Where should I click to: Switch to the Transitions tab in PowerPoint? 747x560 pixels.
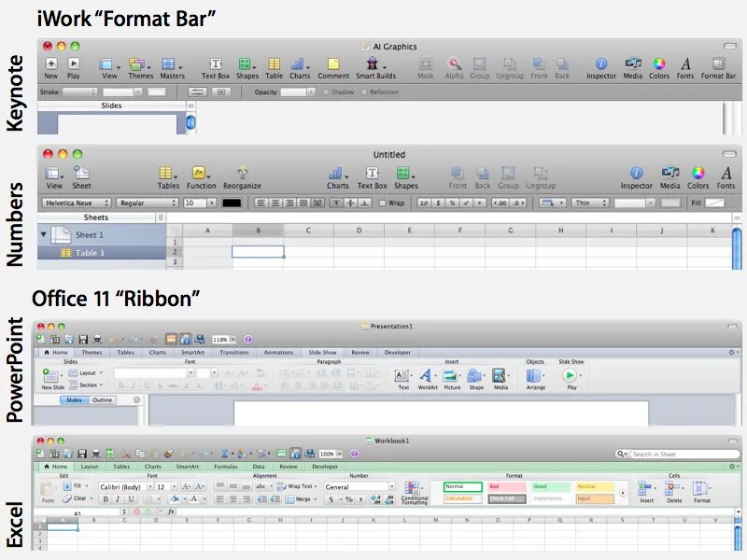point(234,353)
